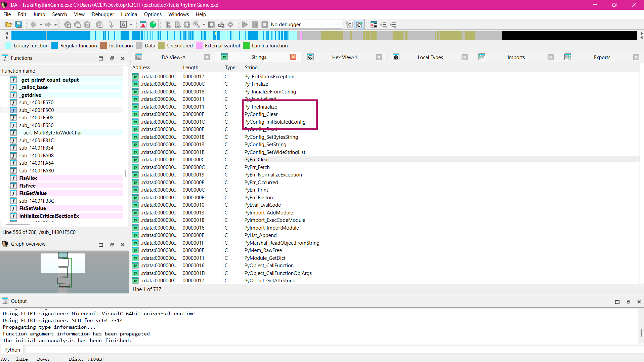
Task: Switch to the Hex View-1 tab
Action: pos(344,57)
